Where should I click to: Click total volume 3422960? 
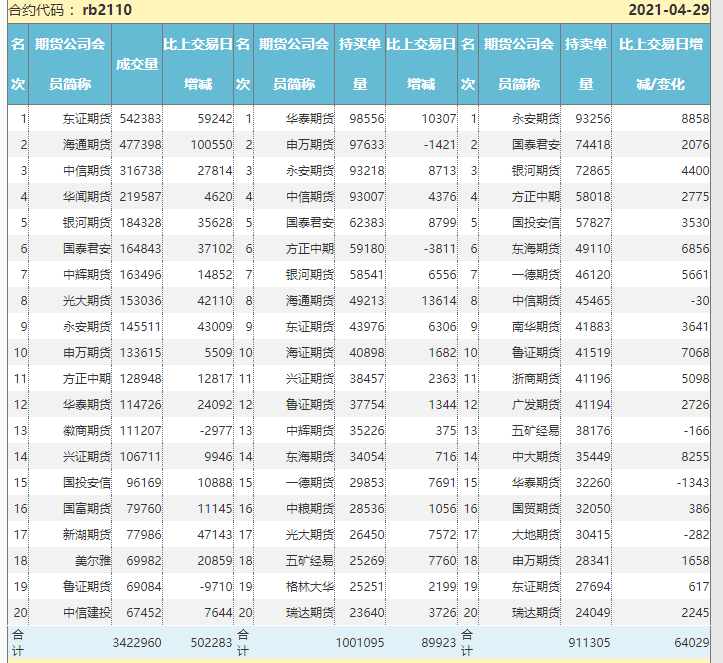tap(137, 643)
